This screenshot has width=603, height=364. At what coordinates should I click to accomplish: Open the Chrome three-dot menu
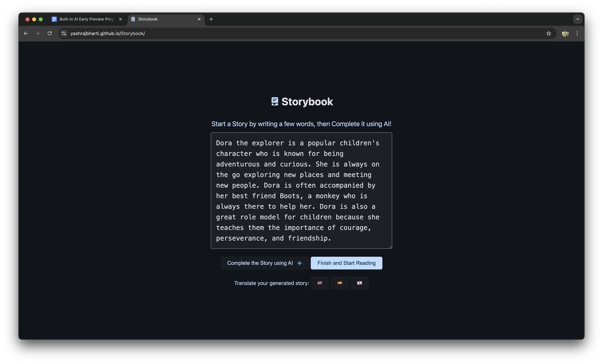577,34
